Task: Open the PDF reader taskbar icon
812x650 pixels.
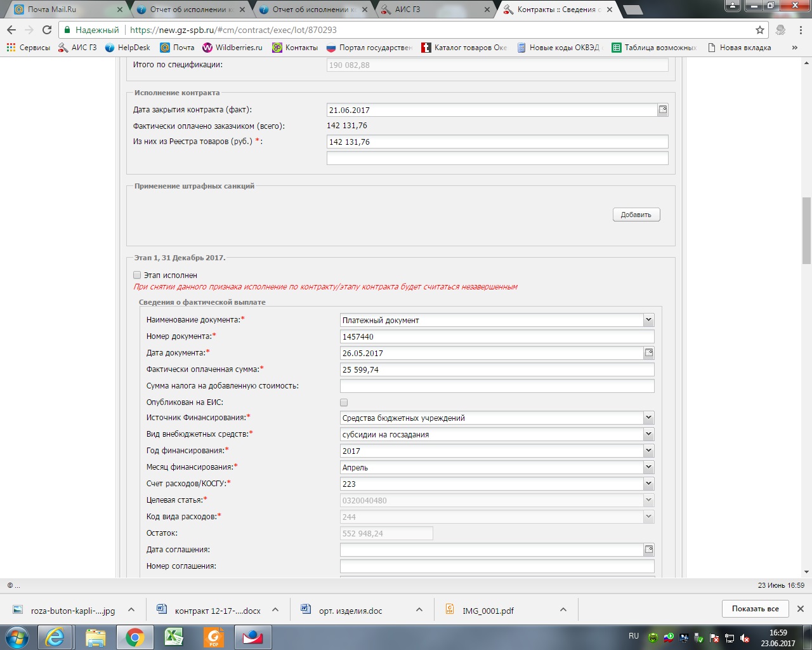Action: 214,637
